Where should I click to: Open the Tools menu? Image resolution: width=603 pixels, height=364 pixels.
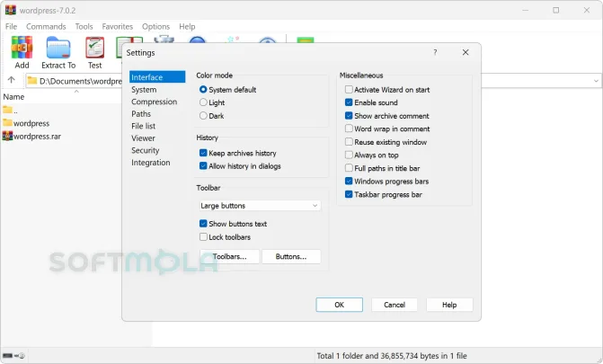pyautogui.click(x=84, y=27)
